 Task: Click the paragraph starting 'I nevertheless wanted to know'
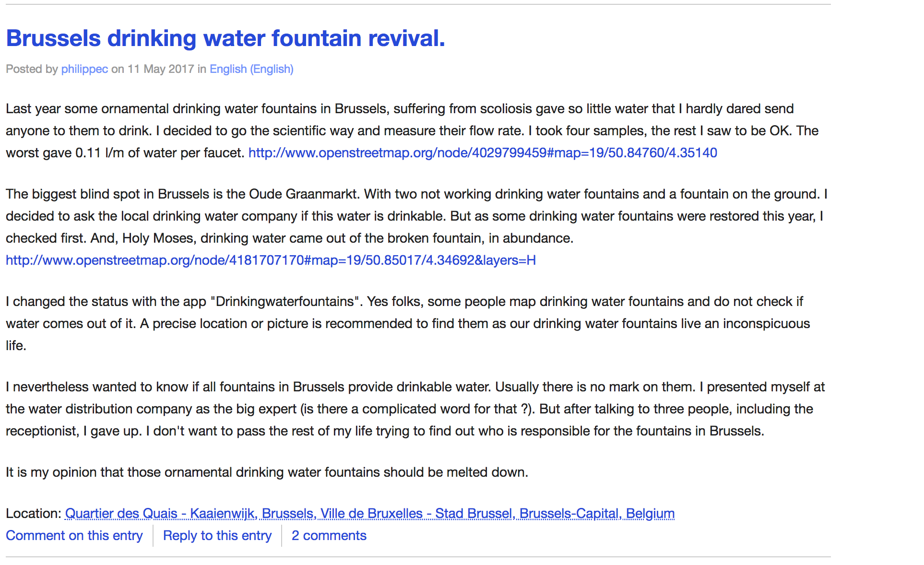(x=415, y=409)
